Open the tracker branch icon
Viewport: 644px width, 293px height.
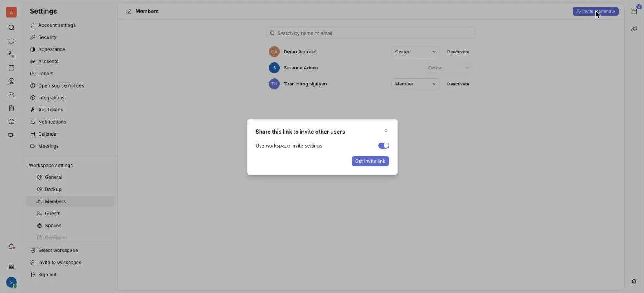[x=11, y=55]
